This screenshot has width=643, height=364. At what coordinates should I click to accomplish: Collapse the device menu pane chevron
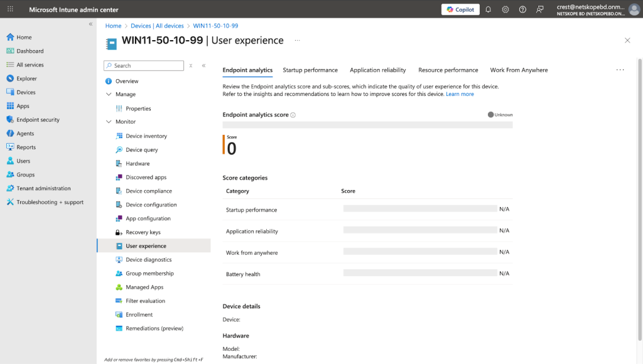[x=204, y=66]
